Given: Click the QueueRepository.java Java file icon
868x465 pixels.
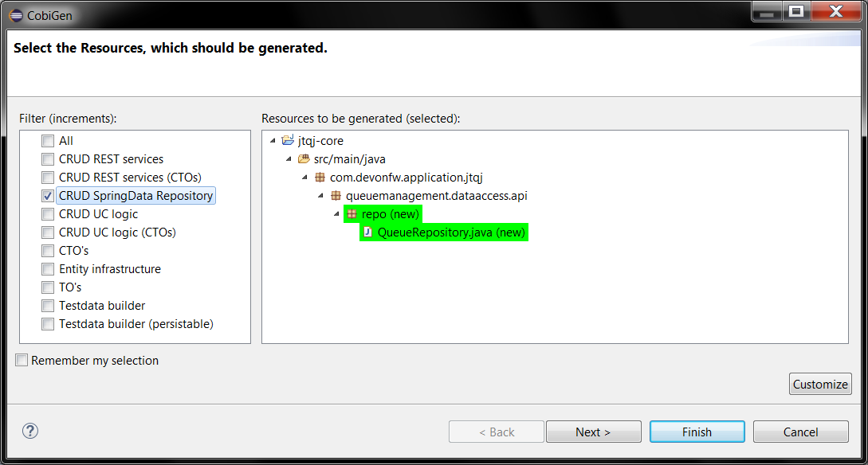Looking at the screenshot, I should (x=367, y=232).
